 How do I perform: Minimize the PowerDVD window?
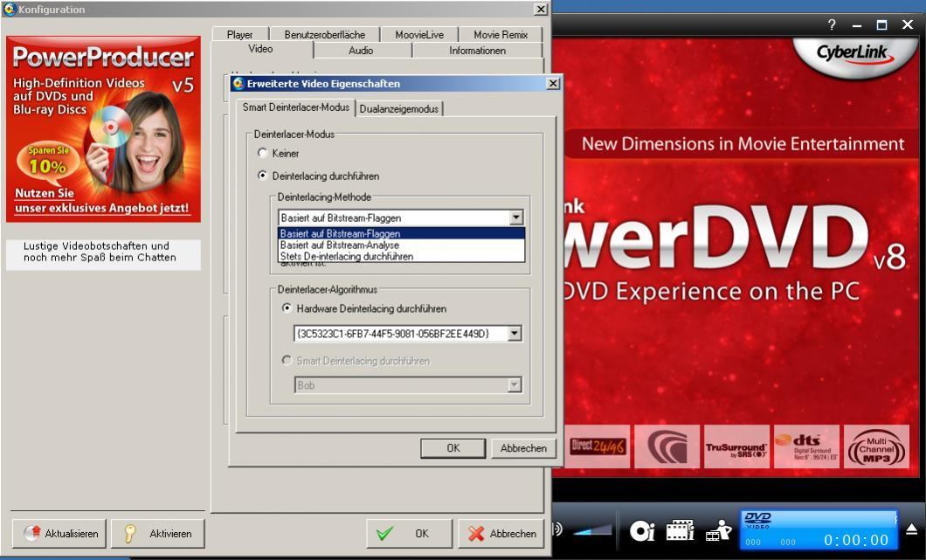tap(857, 24)
